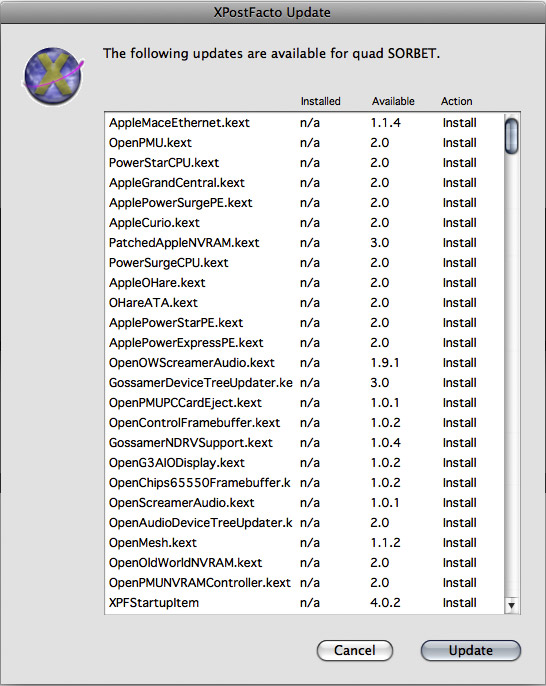Click the Available column header

tap(393, 101)
